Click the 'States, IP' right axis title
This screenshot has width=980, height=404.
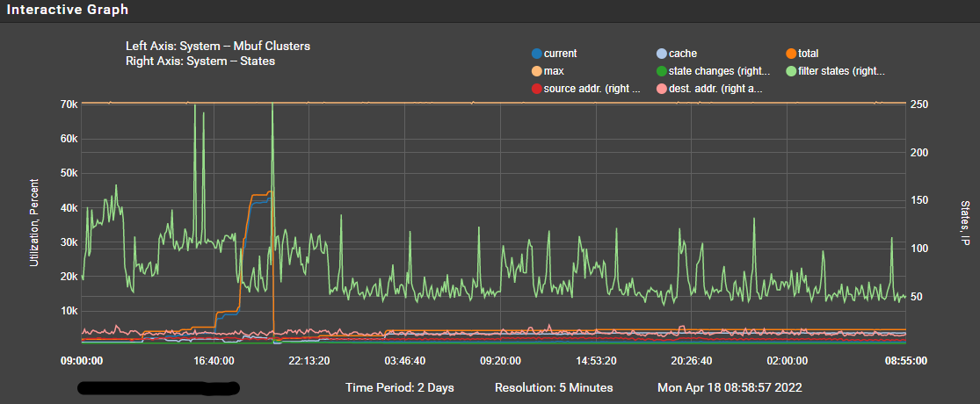click(x=964, y=224)
